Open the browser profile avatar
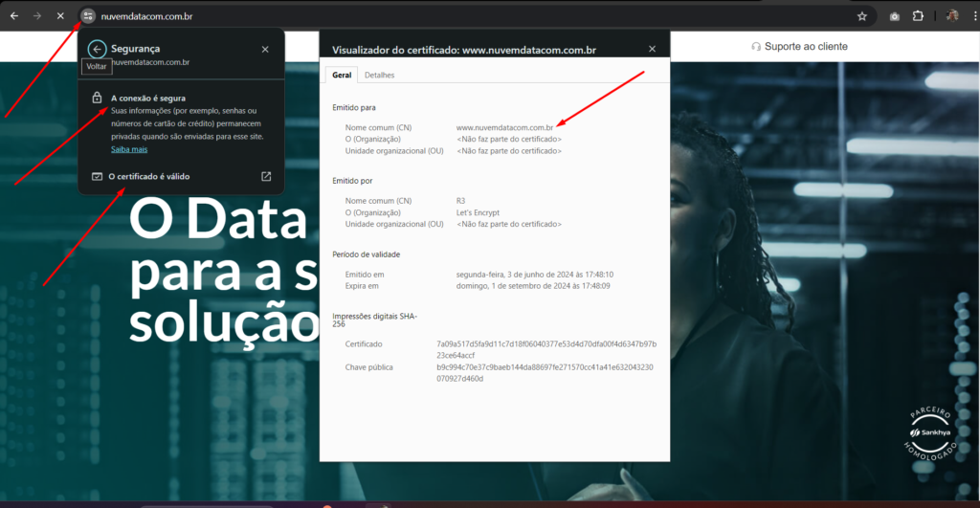 point(952,16)
